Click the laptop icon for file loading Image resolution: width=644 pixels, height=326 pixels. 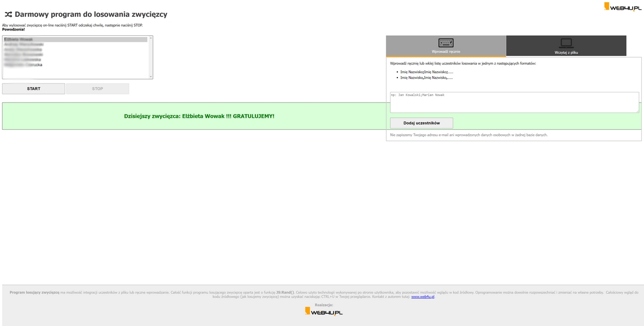(566, 43)
